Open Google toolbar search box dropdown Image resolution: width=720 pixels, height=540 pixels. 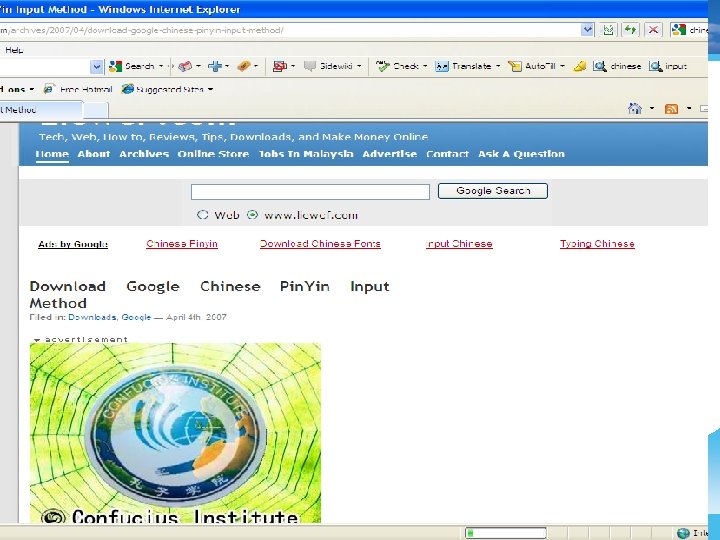pos(96,67)
